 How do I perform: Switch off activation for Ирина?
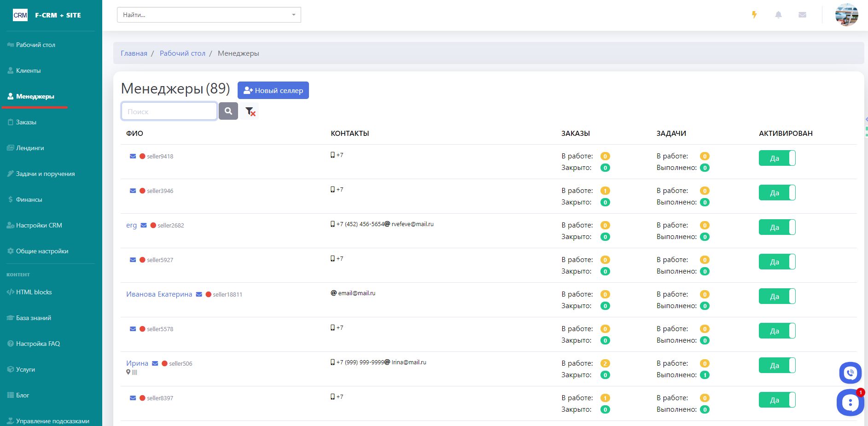click(x=777, y=365)
